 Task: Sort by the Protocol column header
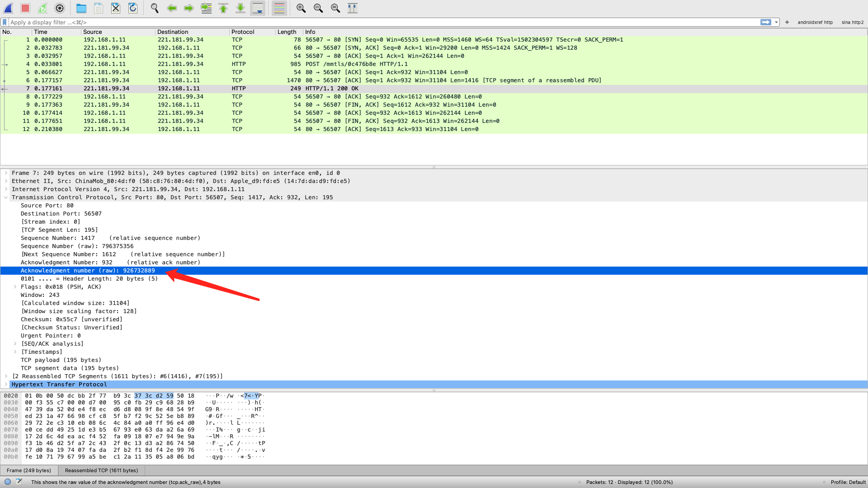tap(252, 32)
